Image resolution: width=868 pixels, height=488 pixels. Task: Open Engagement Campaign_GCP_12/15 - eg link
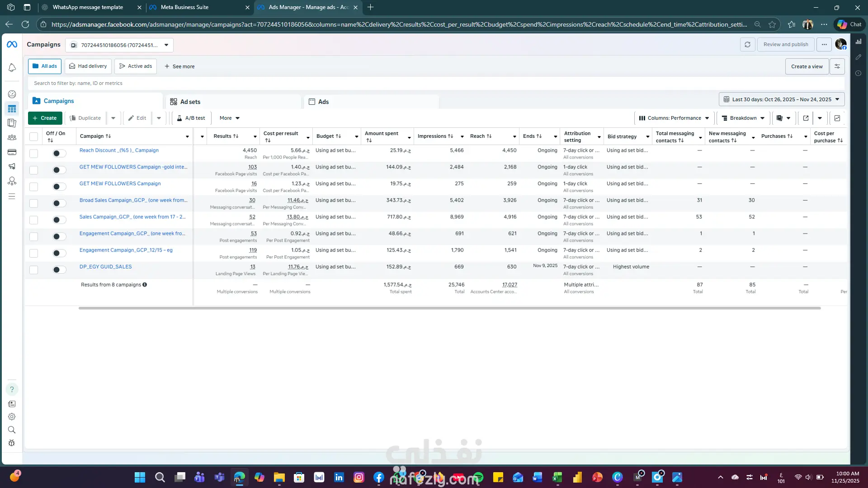pyautogui.click(x=126, y=250)
